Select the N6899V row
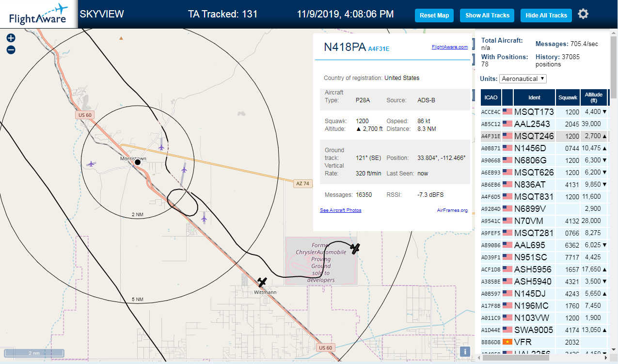 point(544,209)
